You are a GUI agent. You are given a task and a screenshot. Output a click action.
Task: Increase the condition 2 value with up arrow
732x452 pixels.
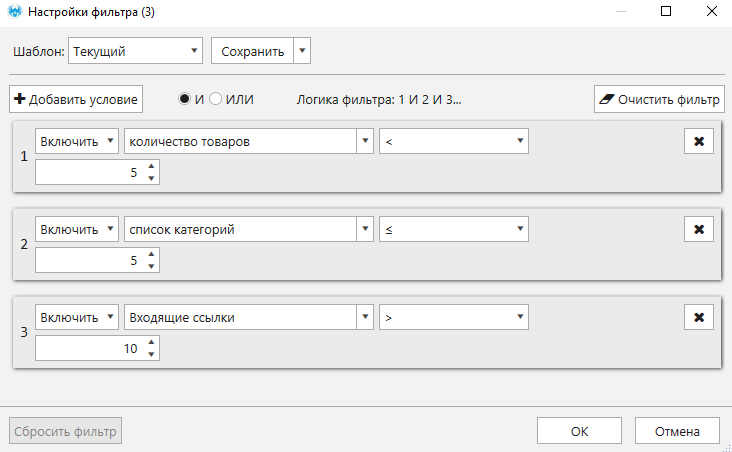[x=151, y=254]
